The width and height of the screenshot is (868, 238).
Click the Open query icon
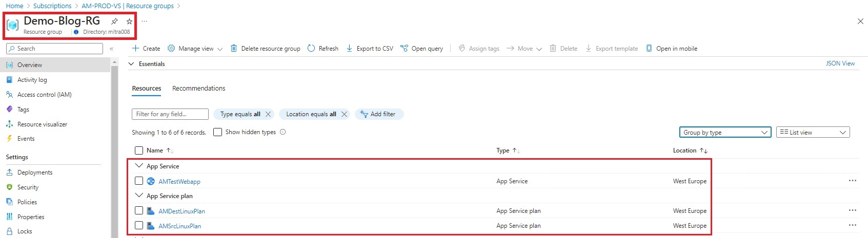coord(405,49)
